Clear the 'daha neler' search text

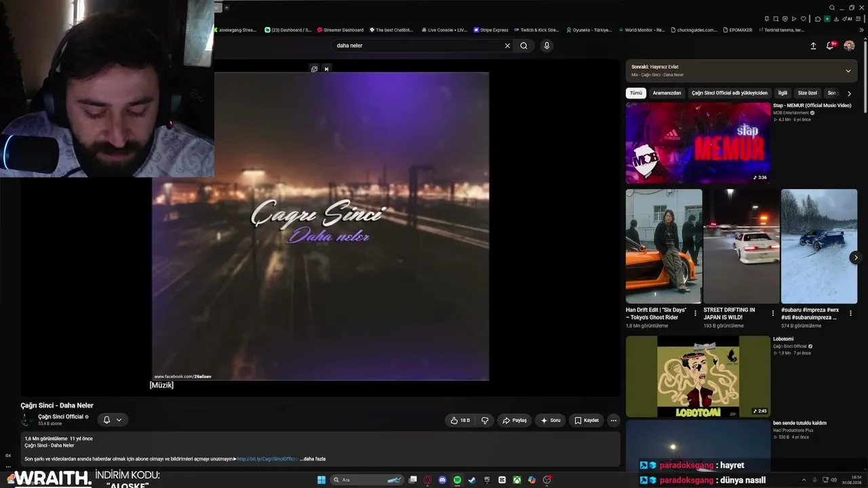point(507,45)
